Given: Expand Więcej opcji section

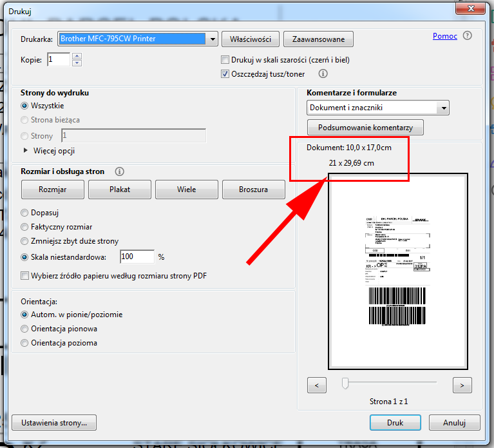Looking at the screenshot, I should pyautogui.click(x=26, y=151).
